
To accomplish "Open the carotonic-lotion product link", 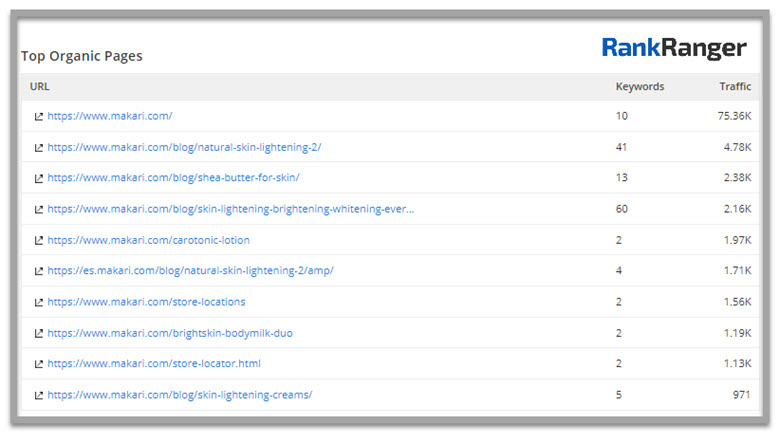I will pyautogui.click(x=149, y=240).
